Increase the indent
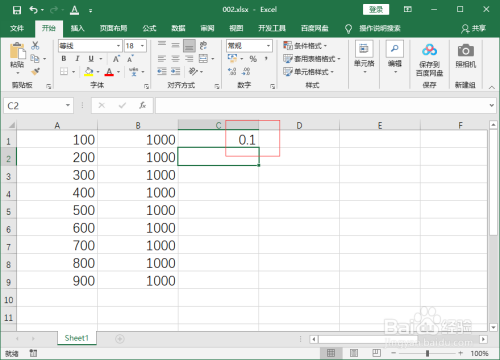The image size is (500, 360). (x=175, y=71)
